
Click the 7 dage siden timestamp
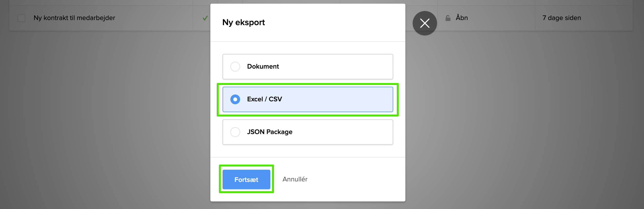pyautogui.click(x=562, y=18)
